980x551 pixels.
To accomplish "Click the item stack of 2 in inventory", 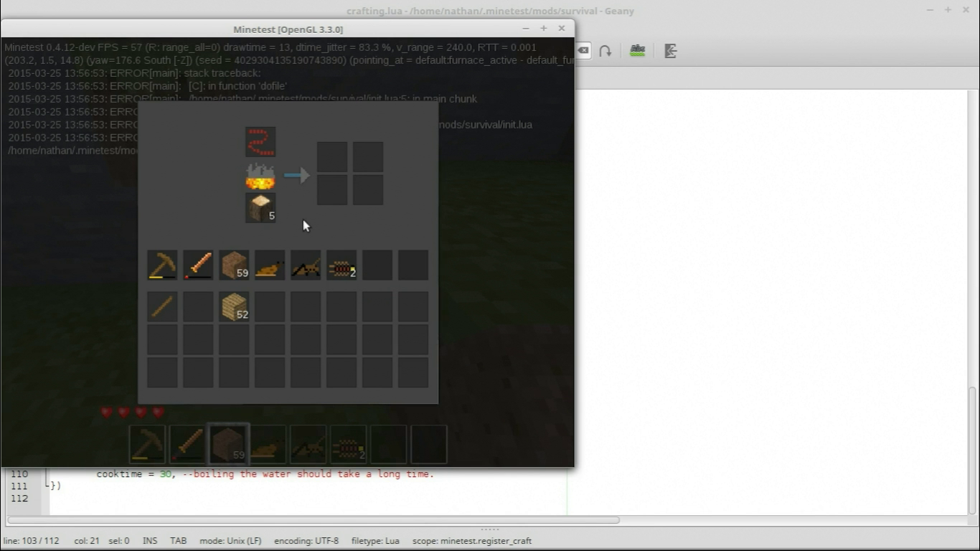I will coord(341,265).
